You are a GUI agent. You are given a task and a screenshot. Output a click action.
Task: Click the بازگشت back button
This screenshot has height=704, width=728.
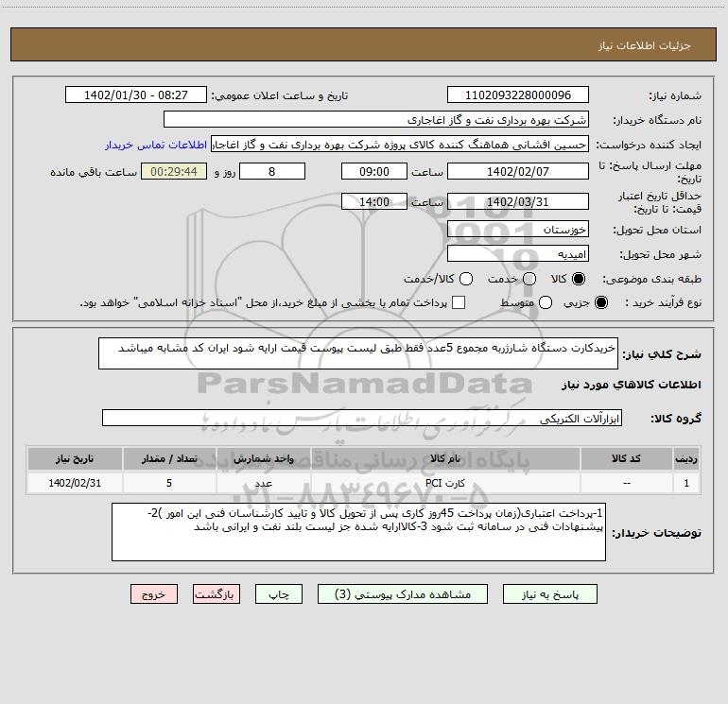click(217, 594)
